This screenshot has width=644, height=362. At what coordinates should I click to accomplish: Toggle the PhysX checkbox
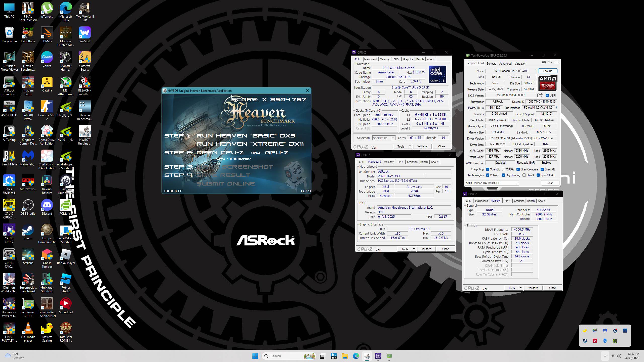524,175
